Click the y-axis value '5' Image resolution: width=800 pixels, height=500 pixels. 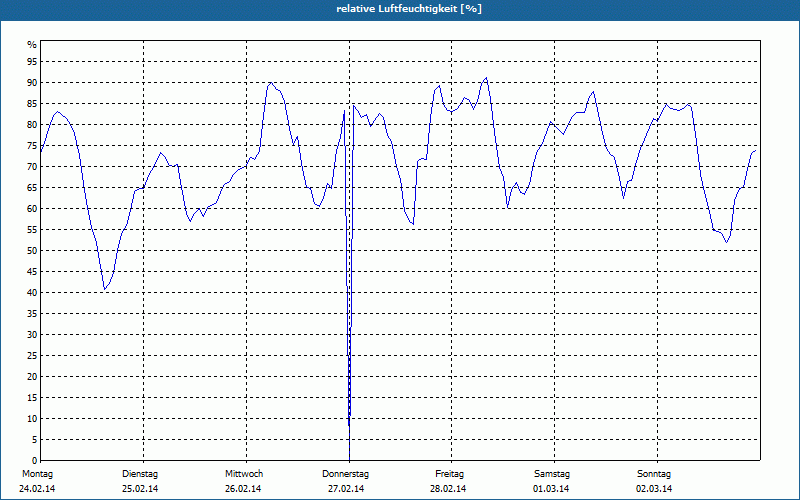tap(35, 440)
